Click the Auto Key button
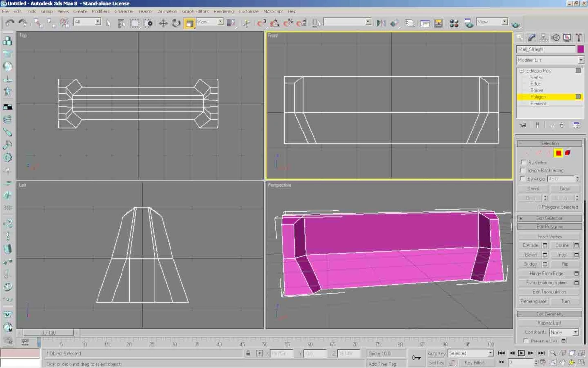Screen dimensions: 588x368 (436, 353)
